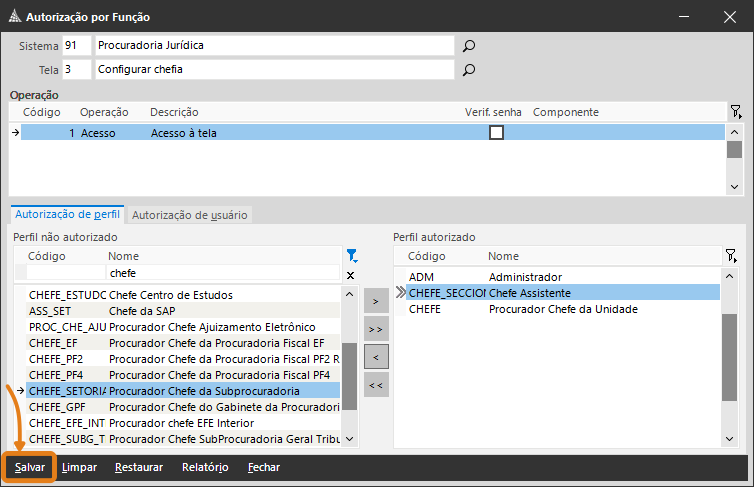This screenshot has height=487, width=754.
Task: Open the filter icon in Perfil autorizado
Action: click(x=732, y=256)
